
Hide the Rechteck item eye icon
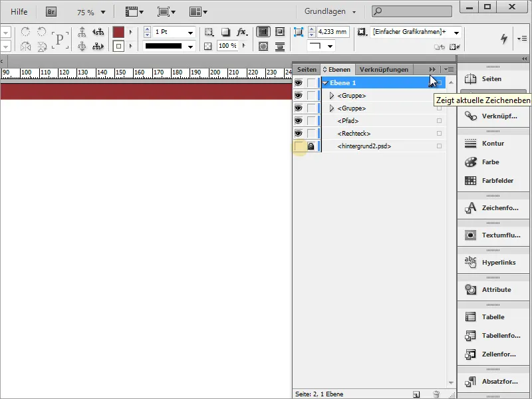click(298, 133)
